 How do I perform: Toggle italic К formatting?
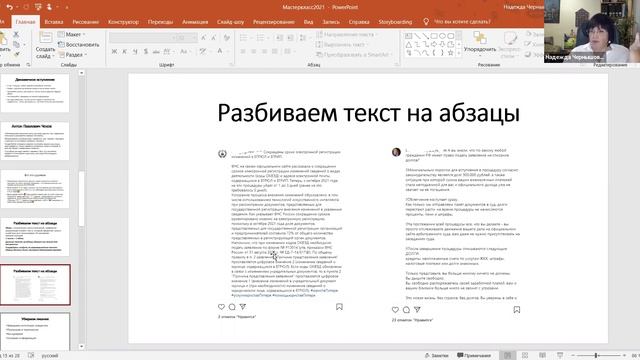point(124,51)
